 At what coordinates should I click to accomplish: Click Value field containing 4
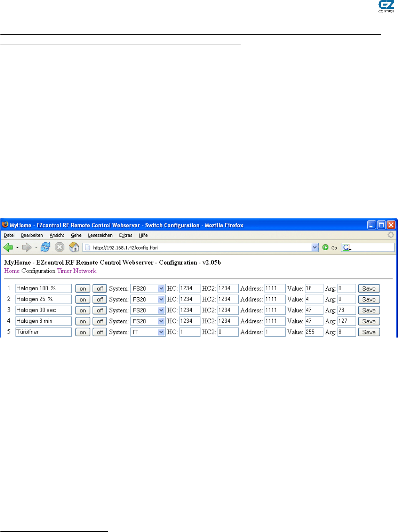click(314, 299)
